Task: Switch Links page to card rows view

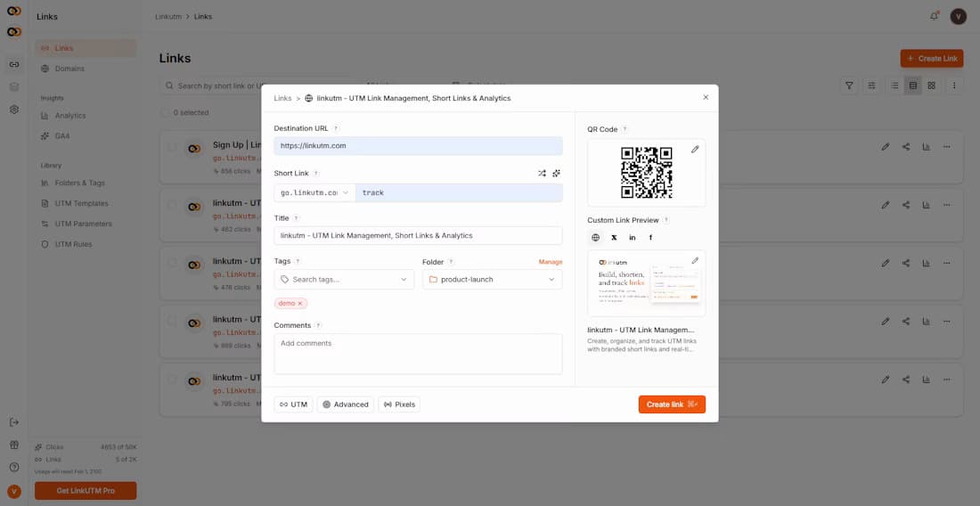Action: [912, 86]
